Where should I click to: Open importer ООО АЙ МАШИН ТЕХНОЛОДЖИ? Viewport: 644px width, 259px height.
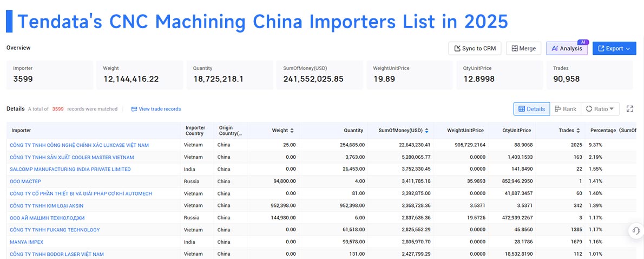pos(47,217)
